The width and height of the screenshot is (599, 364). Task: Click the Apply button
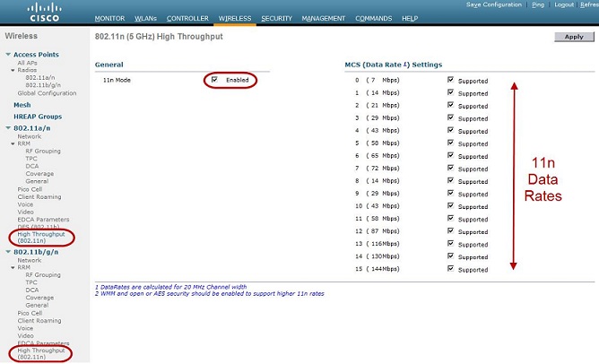574,37
